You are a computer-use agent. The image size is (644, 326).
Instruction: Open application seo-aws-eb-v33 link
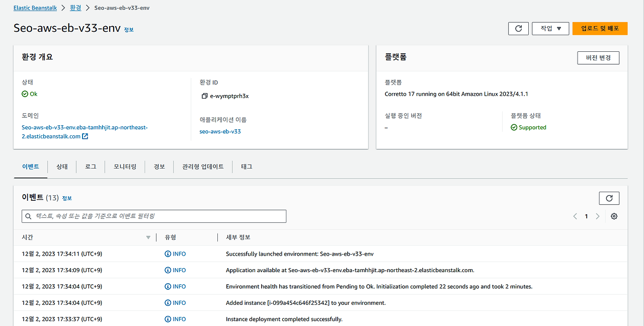click(220, 132)
